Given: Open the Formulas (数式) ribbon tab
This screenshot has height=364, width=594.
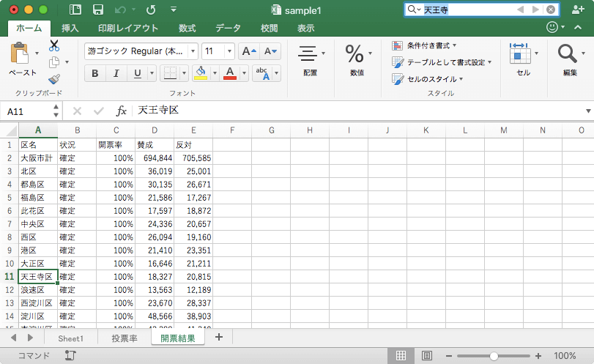Looking at the screenshot, I should (188, 28).
